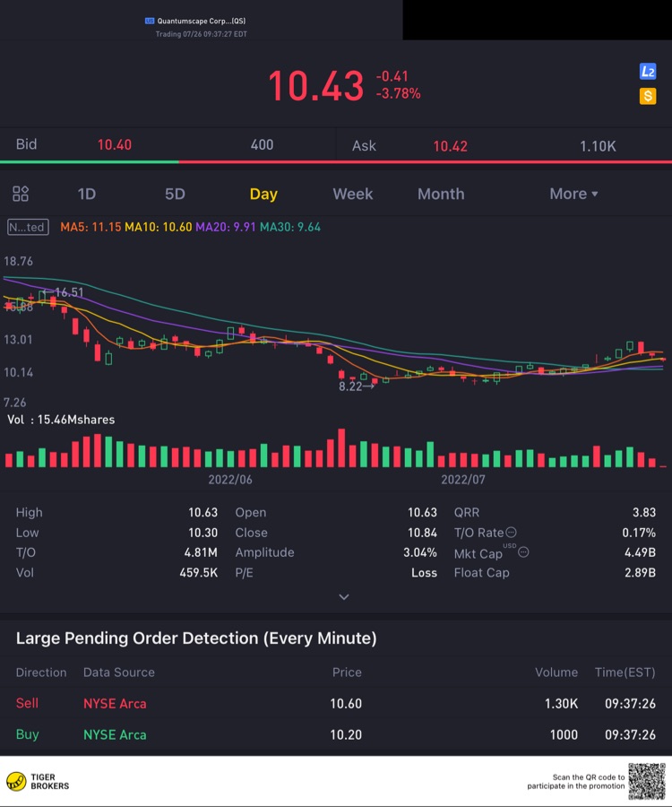Screen dimensions: 672x807
Task: Click the ask size 1.10K
Action: click(x=598, y=146)
